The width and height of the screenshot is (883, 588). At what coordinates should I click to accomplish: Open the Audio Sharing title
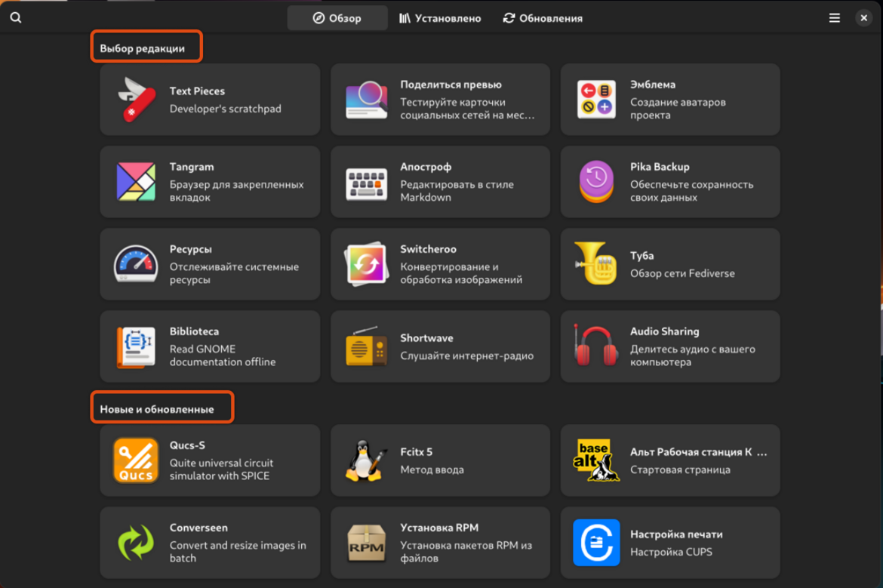pos(664,331)
